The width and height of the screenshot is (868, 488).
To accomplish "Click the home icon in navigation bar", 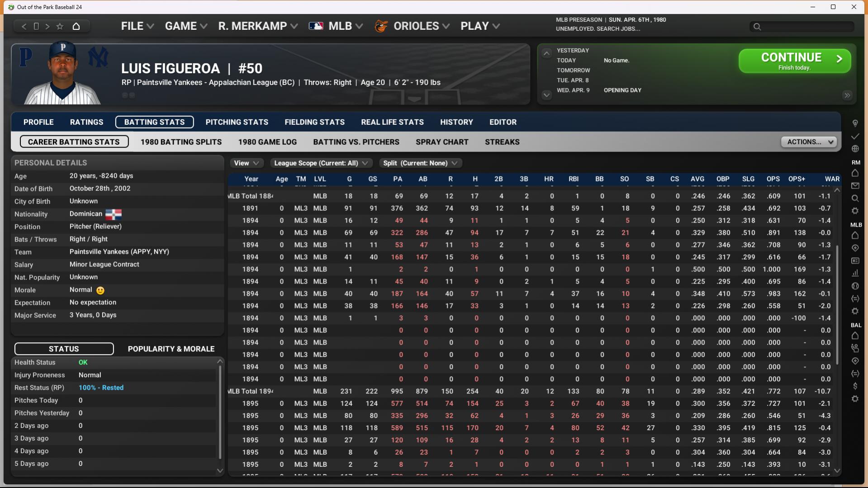I will [76, 26].
